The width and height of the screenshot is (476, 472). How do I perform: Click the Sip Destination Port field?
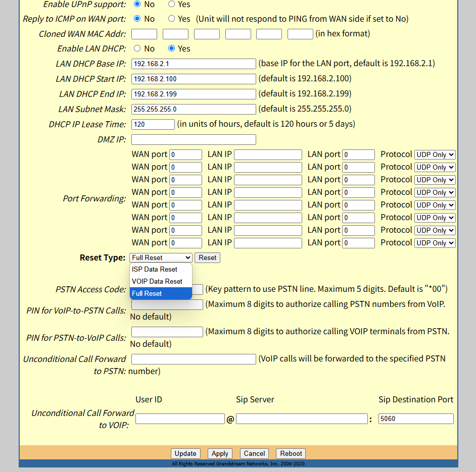click(416, 419)
